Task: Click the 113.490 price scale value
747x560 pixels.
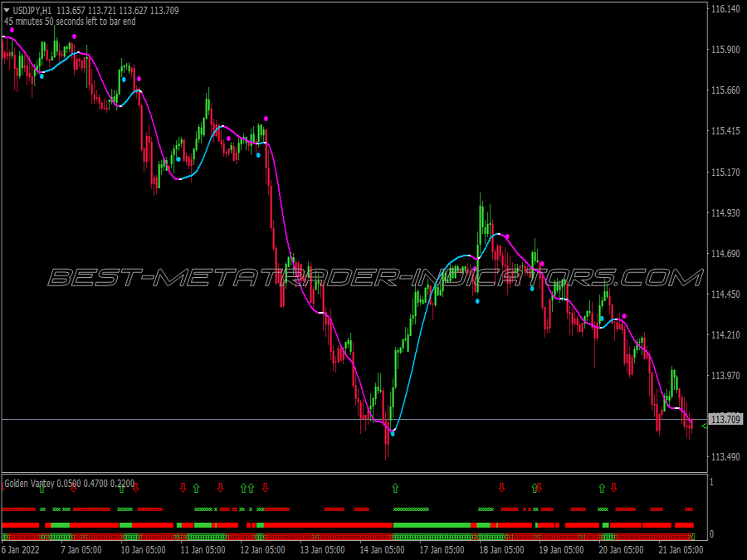Action: coord(725,457)
